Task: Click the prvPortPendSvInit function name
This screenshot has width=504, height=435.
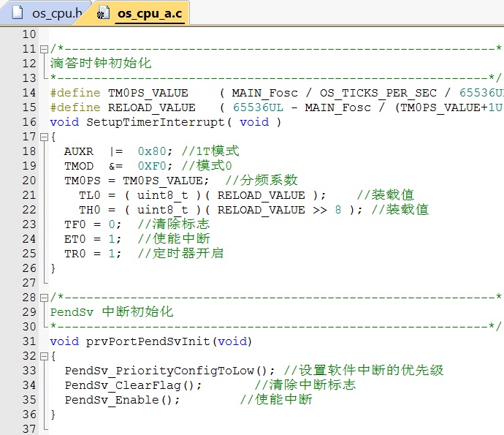Action: click(148, 341)
